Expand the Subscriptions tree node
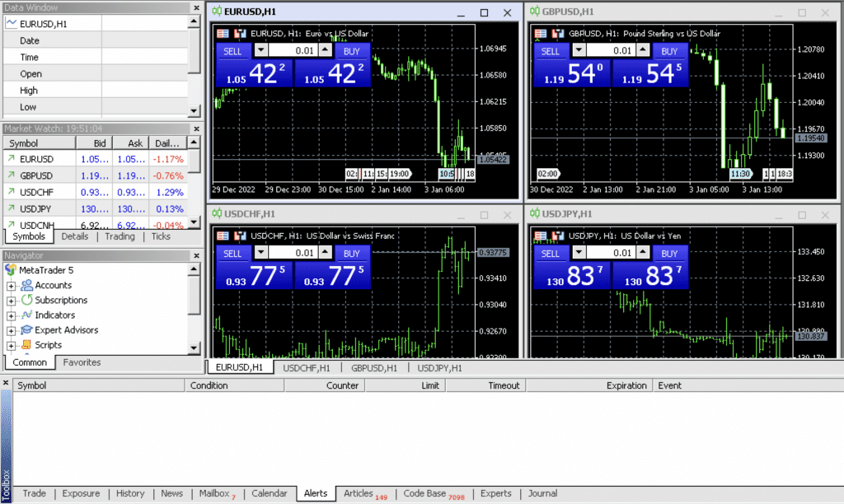Image resolution: width=844 pixels, height=504 pixels. click(x=11, y=301)
